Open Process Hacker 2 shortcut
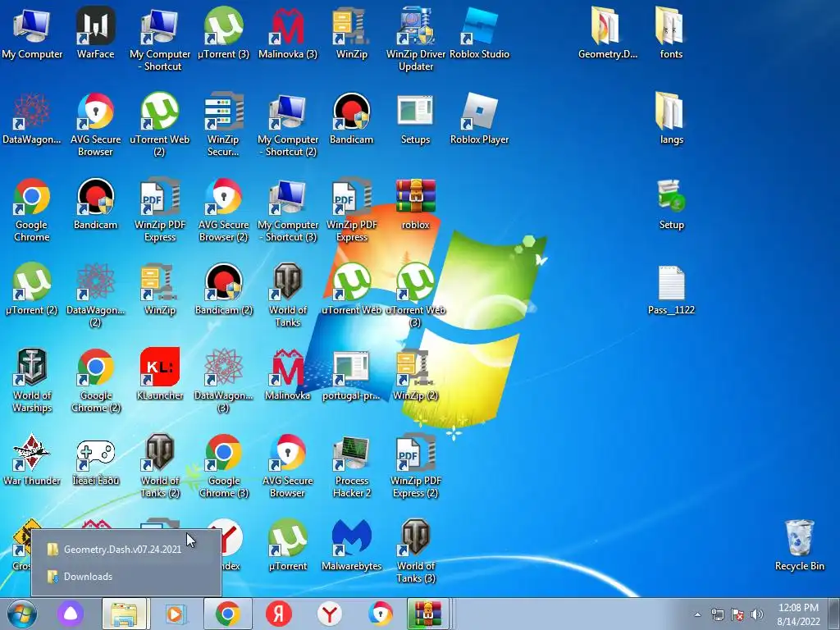Image resolution: width=840 pixels, height=630 pixels. click(351, 466)
